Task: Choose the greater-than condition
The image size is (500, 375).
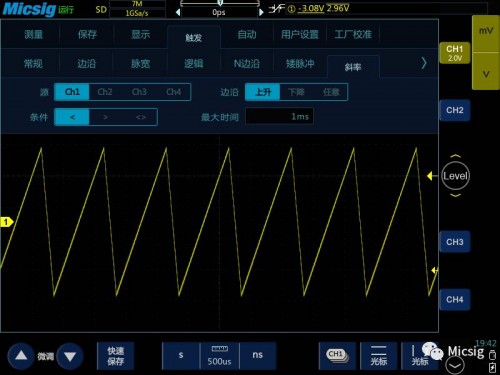Action: [x=105, y=117]
